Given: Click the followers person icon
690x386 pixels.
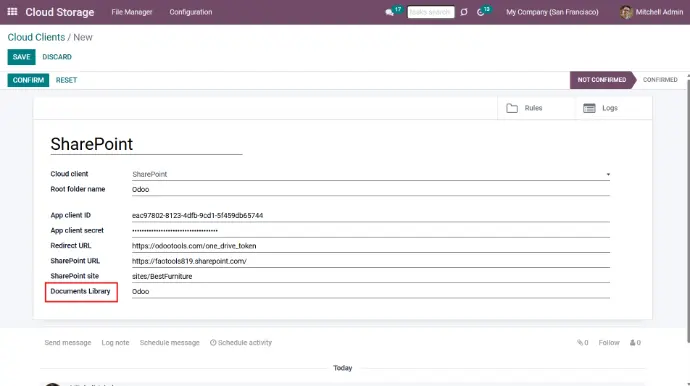Looking at the screenshot, I should coord(632,342).
